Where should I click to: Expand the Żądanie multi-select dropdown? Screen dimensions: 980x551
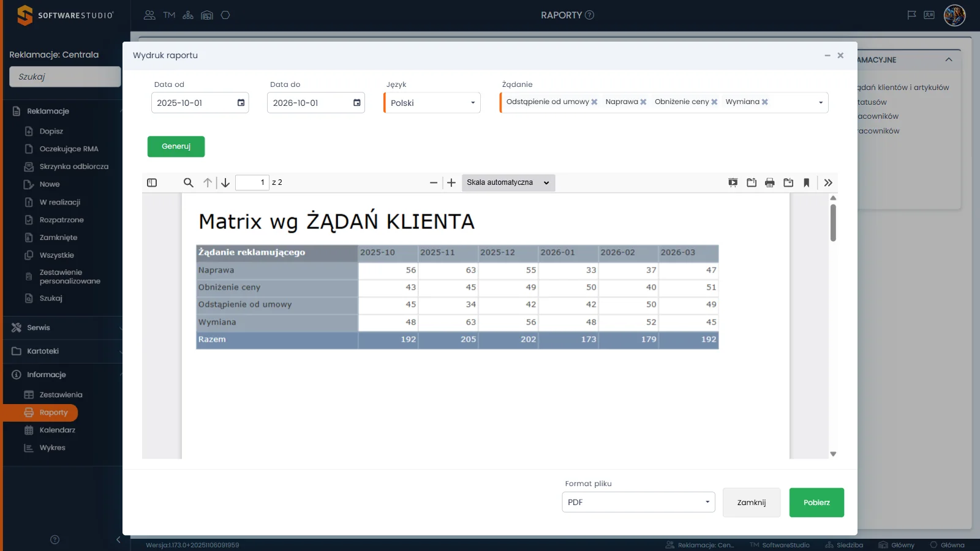pos(821,103)
